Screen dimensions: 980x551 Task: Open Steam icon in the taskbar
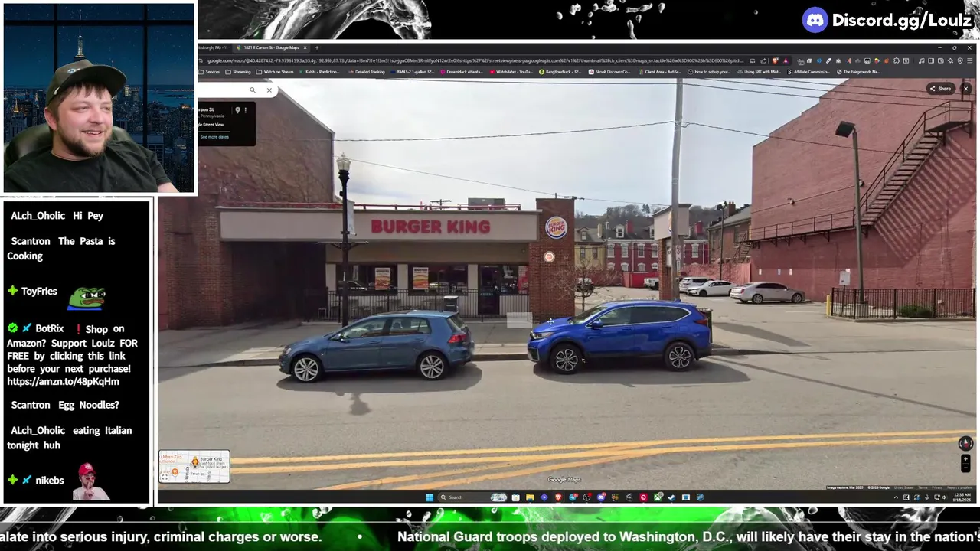[671, 497]
